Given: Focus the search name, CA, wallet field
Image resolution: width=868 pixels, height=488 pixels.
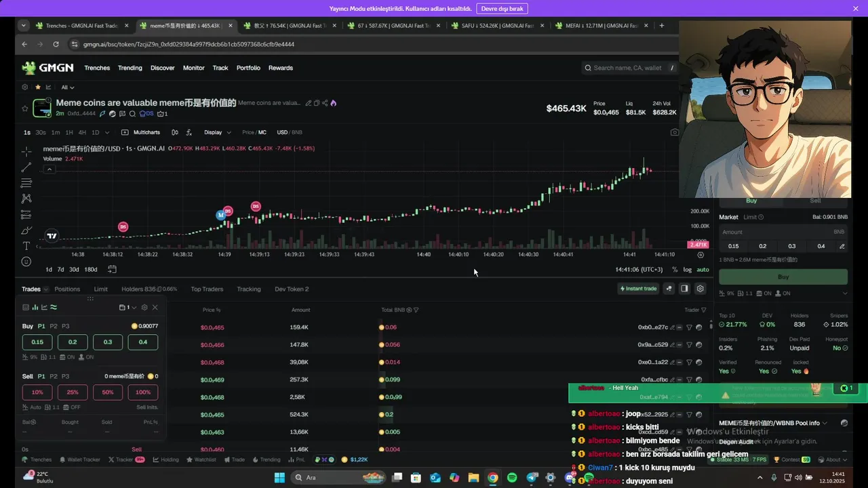Looking at the screenshot, I should click(x=628, y=68).
